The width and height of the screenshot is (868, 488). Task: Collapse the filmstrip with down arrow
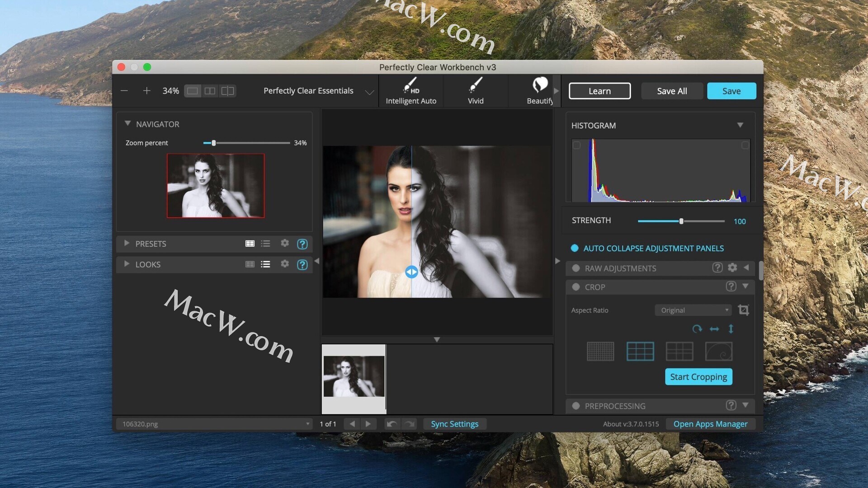click(x=437, y=339)
